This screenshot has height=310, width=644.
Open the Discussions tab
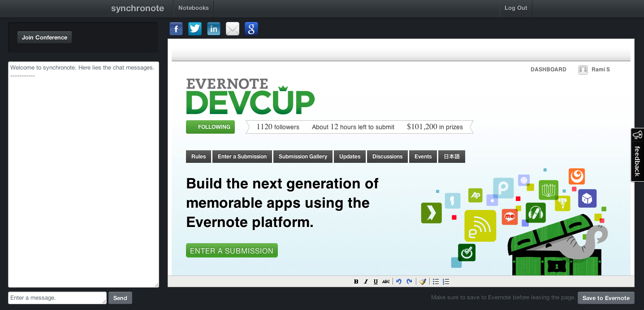tap(387, 157)
